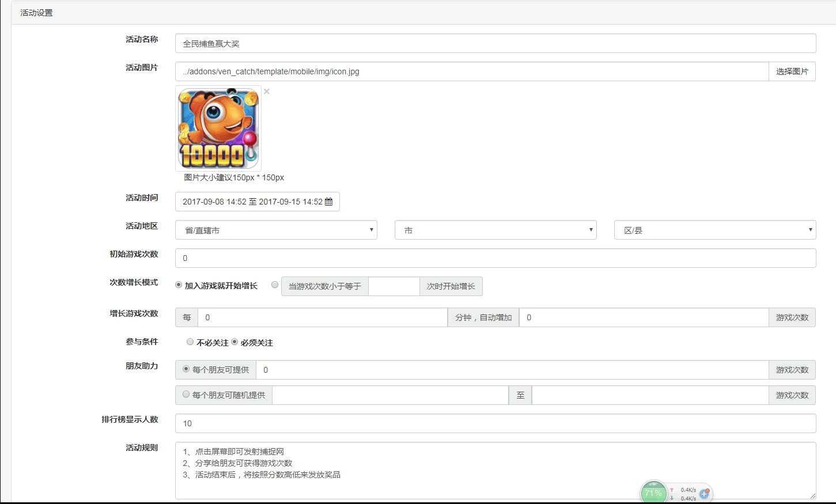The height and width of the screenshot is (504, 836).
Task: Click the 活动名称 text field
Action: pyautogui.click(x=495, y=44)
